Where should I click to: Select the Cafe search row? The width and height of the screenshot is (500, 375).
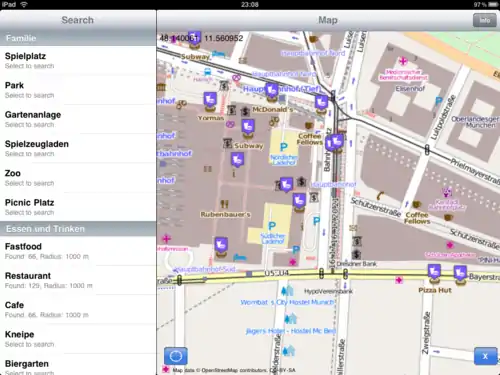click(78, 310)
